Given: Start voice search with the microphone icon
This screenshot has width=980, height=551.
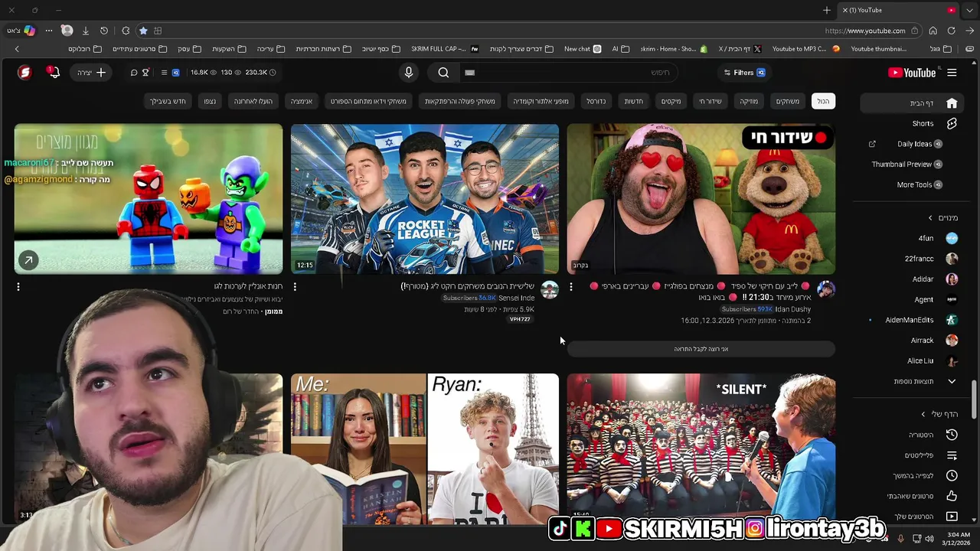Looking at the screenshot, I should [x=409, y=73].
